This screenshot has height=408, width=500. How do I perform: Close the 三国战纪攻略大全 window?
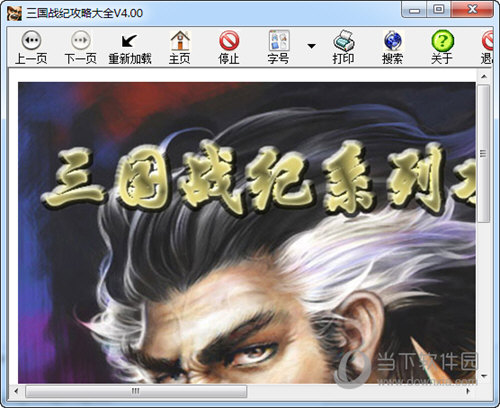coord(472,10)
